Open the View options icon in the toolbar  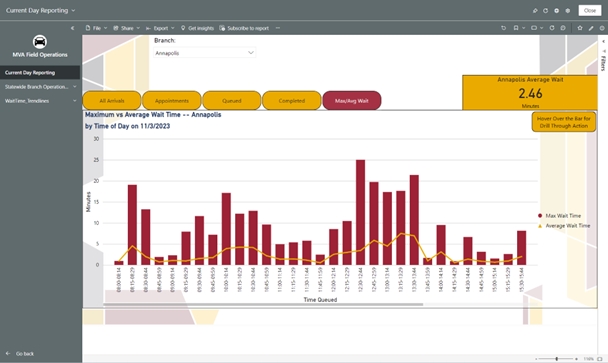tap(534, 28)
